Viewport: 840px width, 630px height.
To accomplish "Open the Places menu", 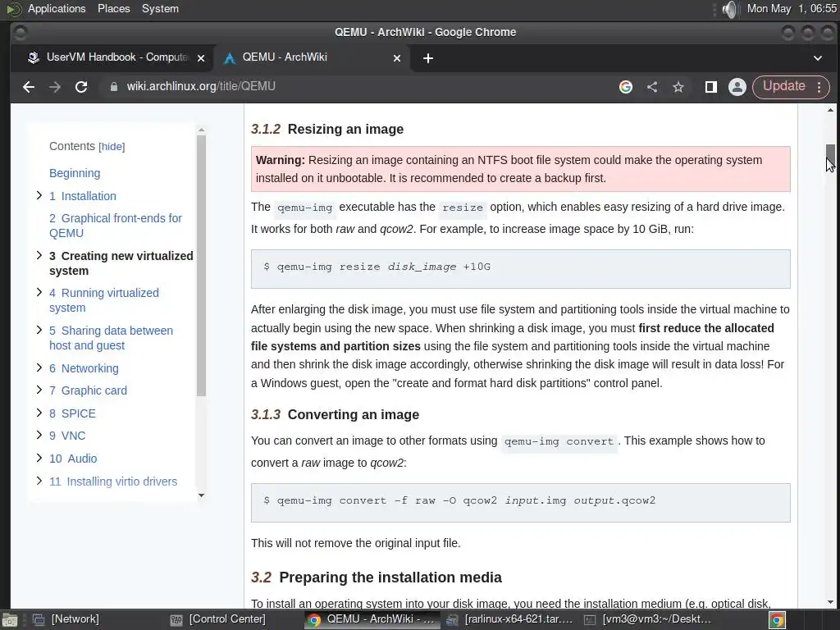I will click(x=113, y=8).
